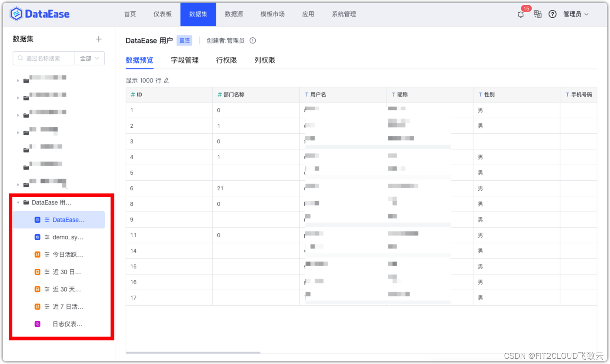Viewport: 610px width, 364px height.
Task: Click the notification badge showing 15
Action: pos(526,8)
